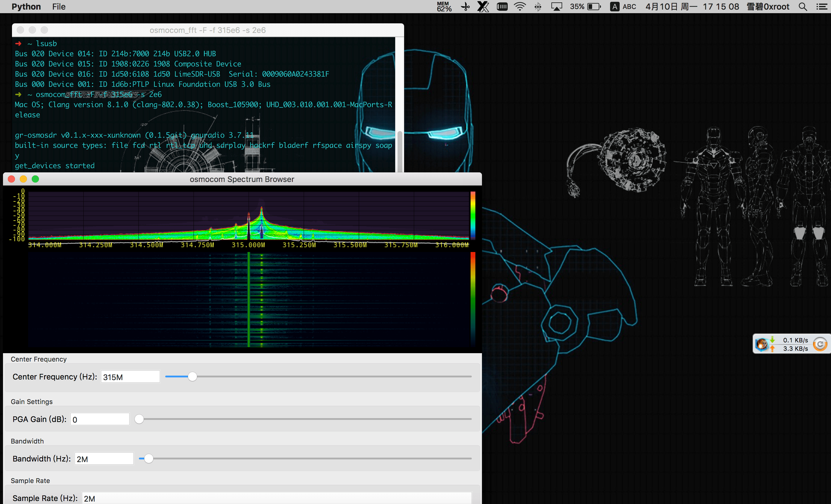Click the PGA Gain value field
831x504 pixels.
pyautogui.click(x=100, y=419)
